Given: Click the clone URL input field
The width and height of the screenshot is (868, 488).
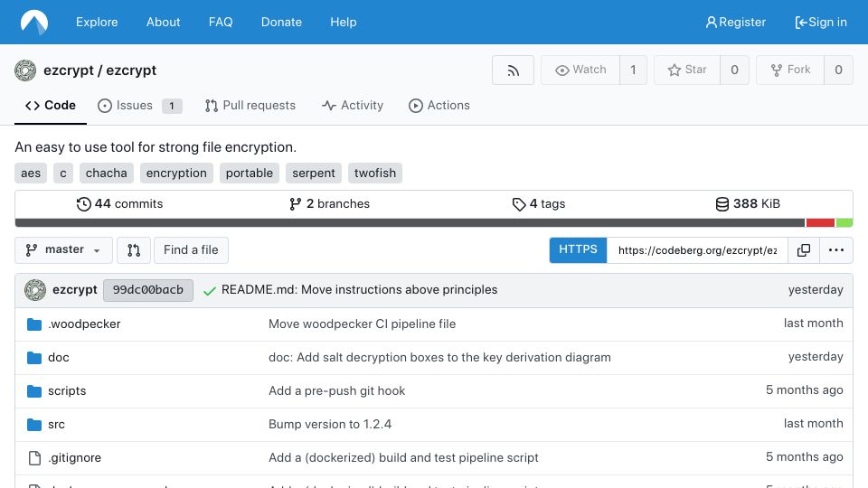Looking at the screenshot, I should [697, 250].
